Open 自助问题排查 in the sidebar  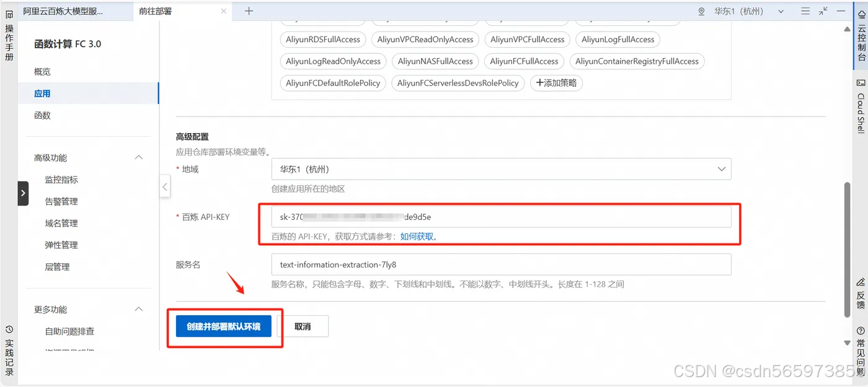(x=69, y=331)
